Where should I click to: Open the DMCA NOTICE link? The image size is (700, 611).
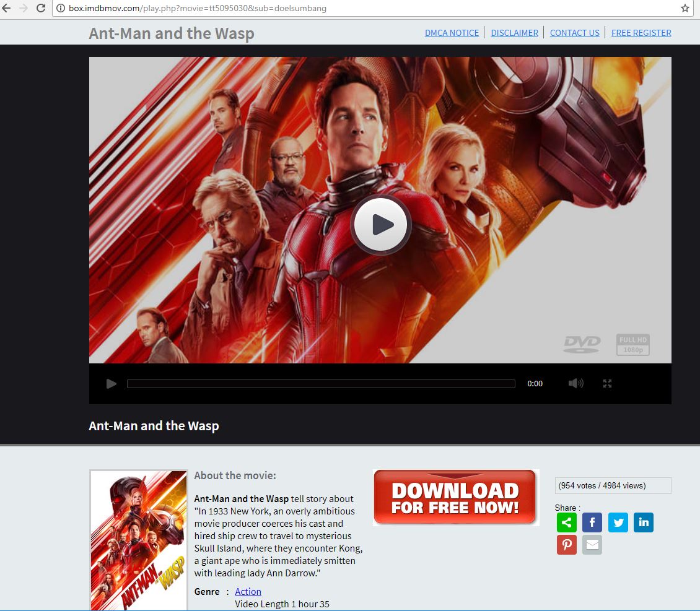[452, 33]
